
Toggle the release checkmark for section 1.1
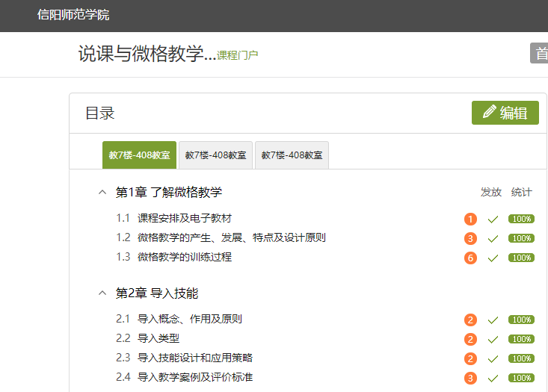coord(493,219)
